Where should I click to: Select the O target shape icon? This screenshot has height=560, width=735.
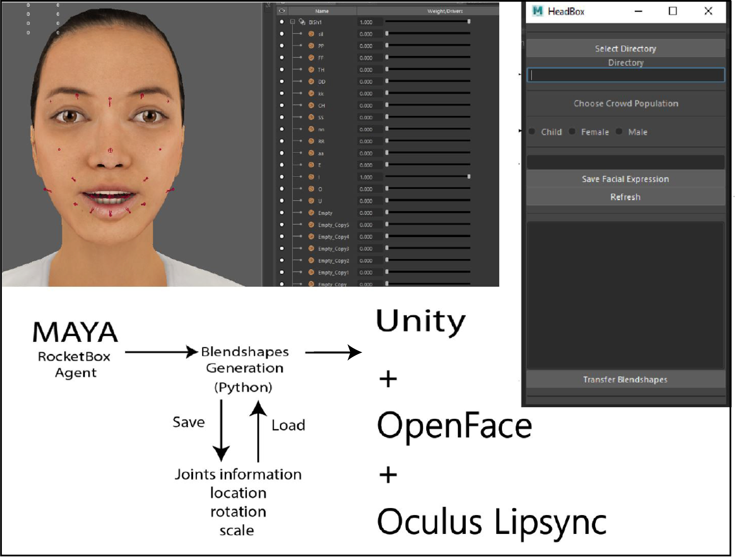[311, 189]
